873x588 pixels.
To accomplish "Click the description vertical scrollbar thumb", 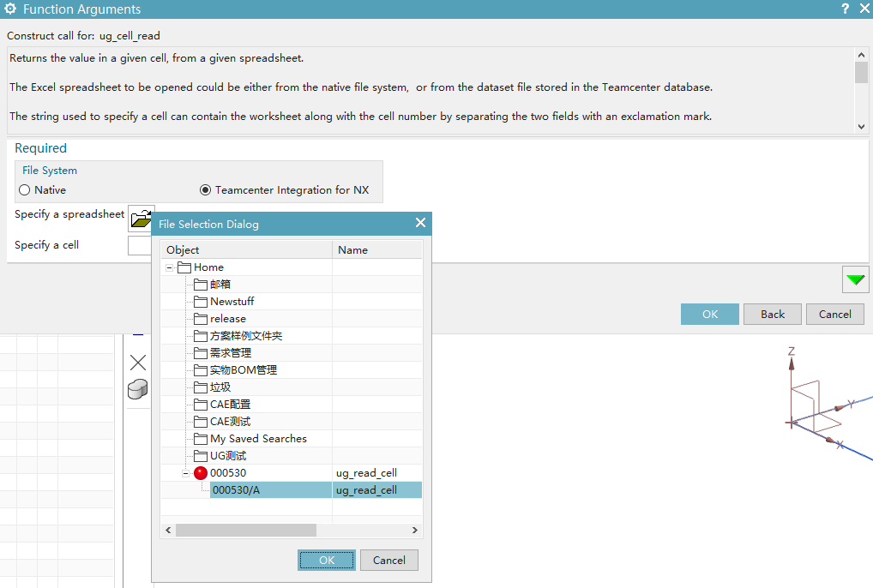I will 861,72.
